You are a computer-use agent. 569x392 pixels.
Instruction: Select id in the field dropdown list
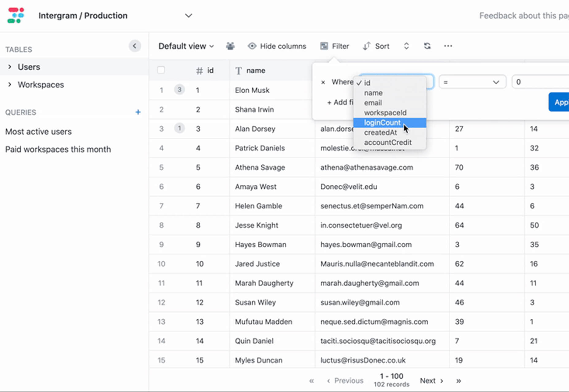tap(390, 83)
